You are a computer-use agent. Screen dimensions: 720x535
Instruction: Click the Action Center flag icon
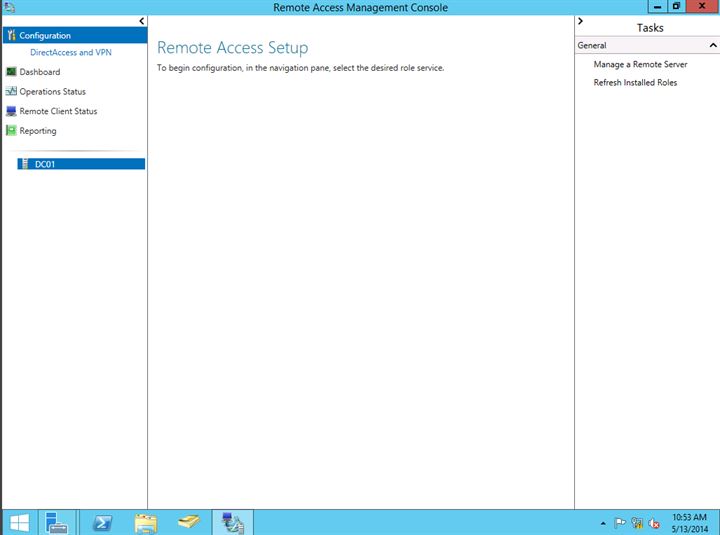[620, 522]
